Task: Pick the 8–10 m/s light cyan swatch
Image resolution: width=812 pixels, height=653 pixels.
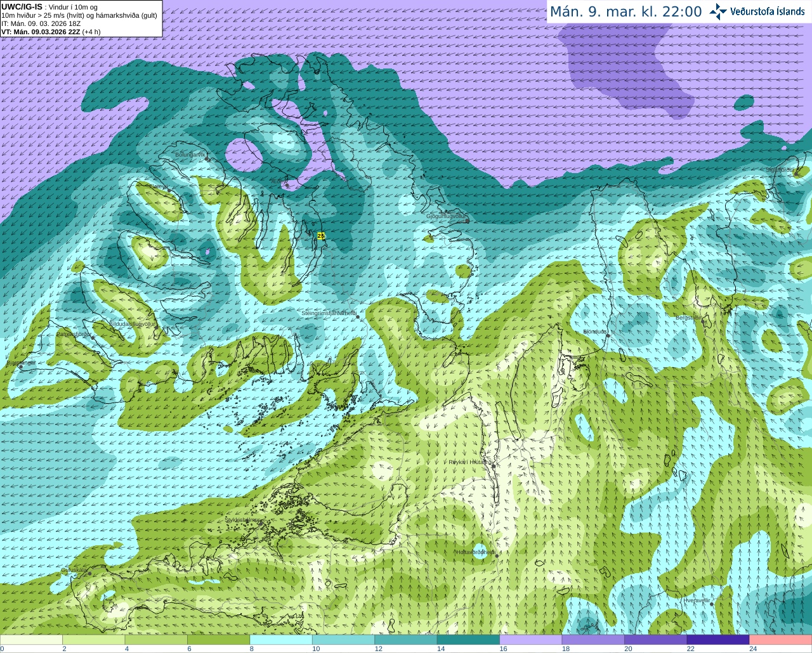Action: (x=281, y=640)
